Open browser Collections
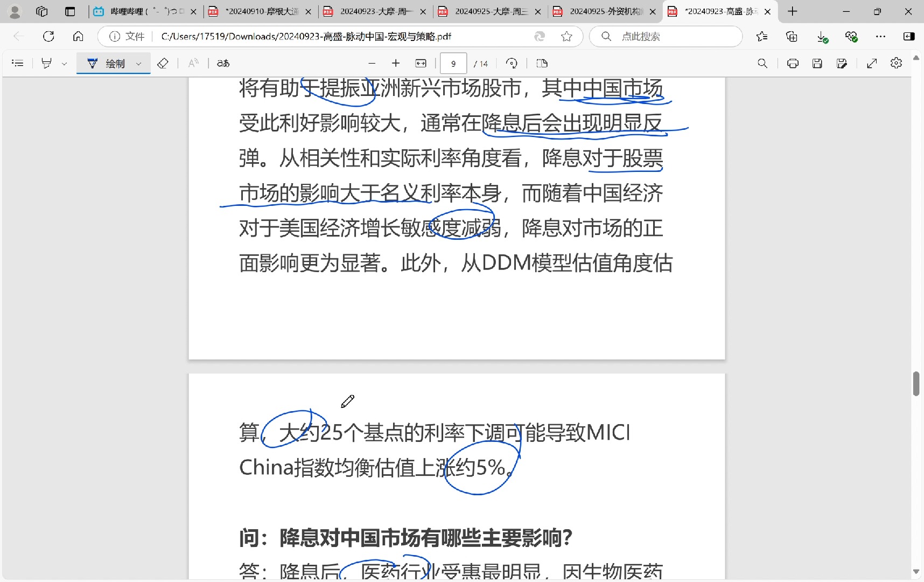 pos(792,36)
